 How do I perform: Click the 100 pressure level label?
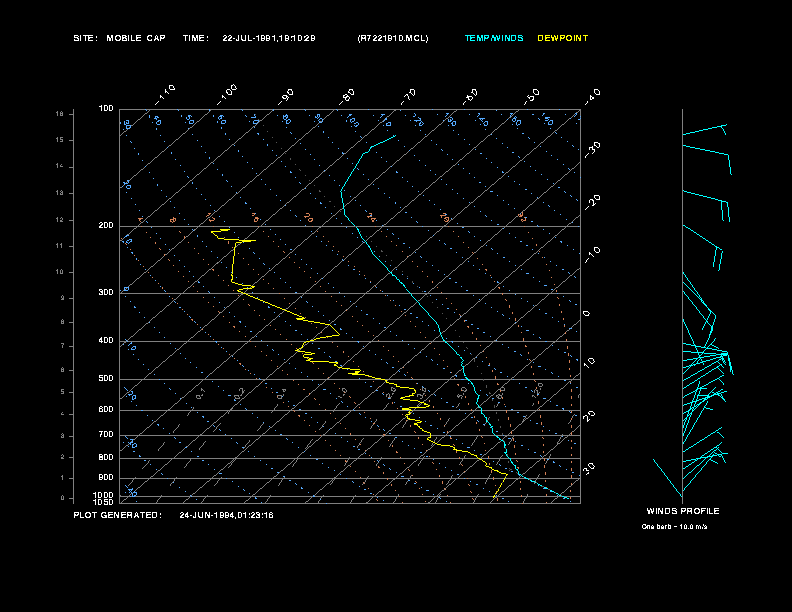pos(106,109)
